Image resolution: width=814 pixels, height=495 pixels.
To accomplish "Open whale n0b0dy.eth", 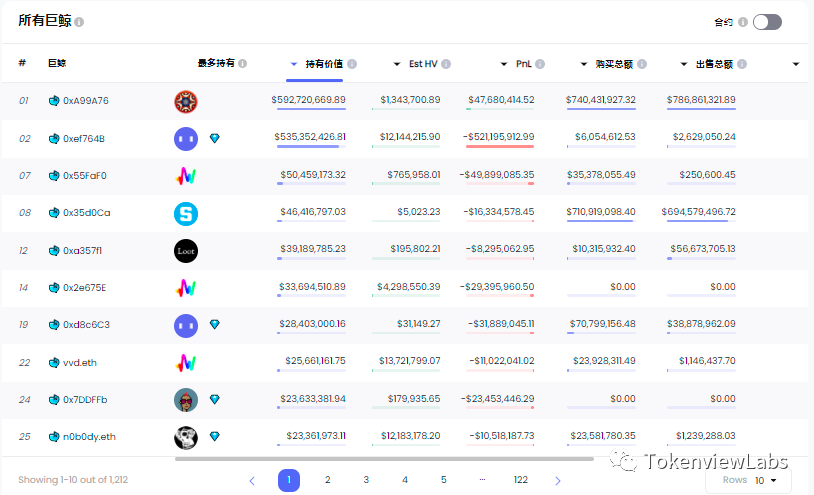I will tap(89, 437).
